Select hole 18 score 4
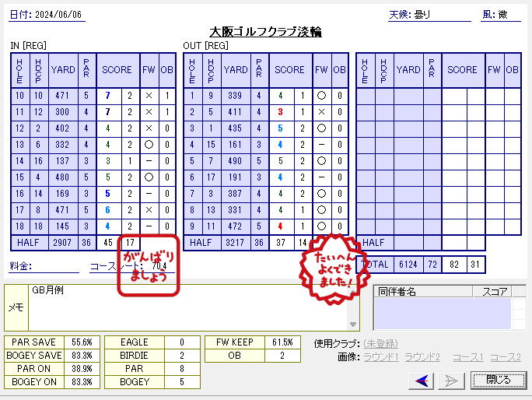532x400 pixels. pyautogui.click(x=108, y=226)
